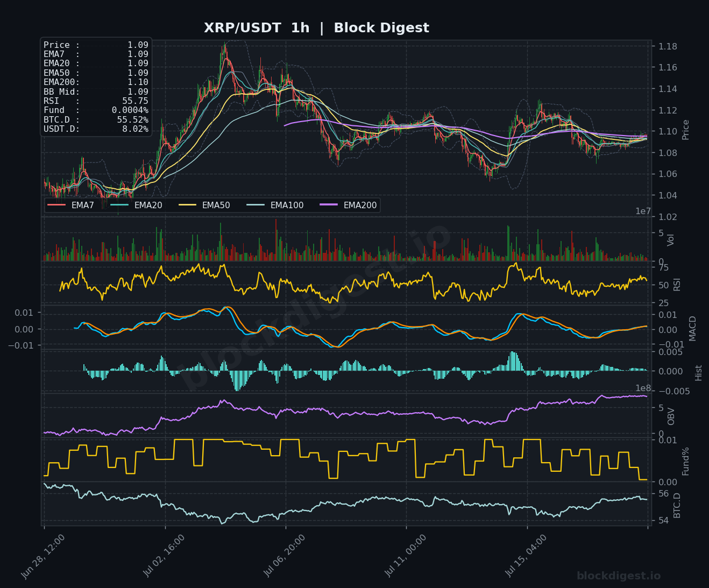Select the Jul 11, 00:00 date tick
Screen dimensions: 709x588
coord(406,557)
